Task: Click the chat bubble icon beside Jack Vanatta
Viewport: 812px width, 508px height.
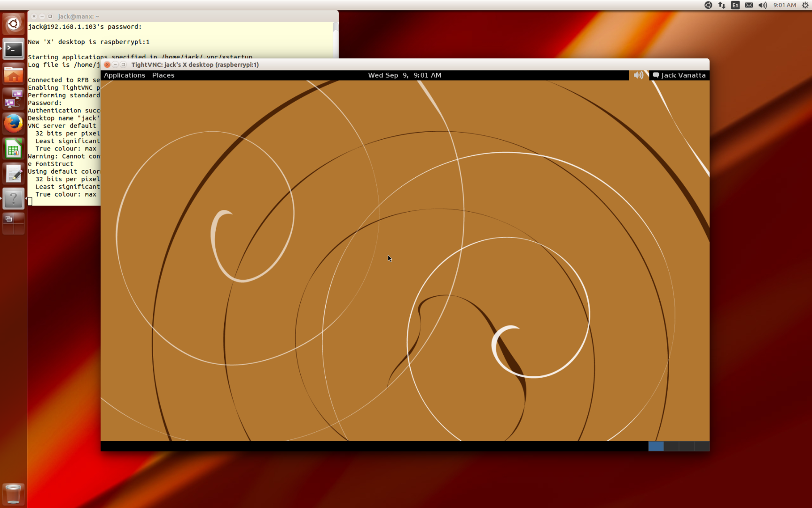Action: click(656, 75)
